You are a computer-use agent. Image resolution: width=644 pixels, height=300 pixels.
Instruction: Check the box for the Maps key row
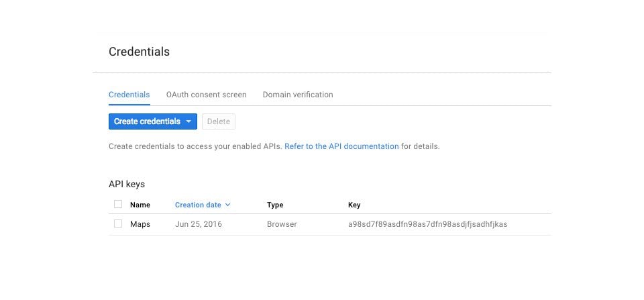[x=118, y=223]
